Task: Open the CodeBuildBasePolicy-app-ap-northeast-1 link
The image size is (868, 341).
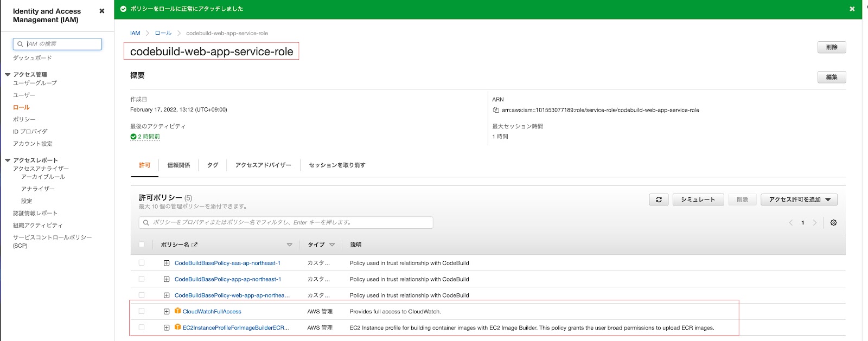Action: [228, 279]
